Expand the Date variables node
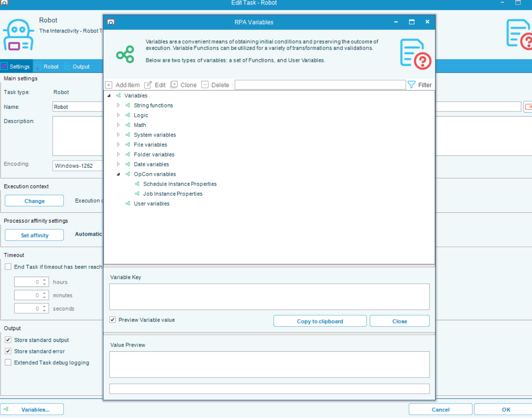Viewport: 532px width, 418px height. [x=118, y=164]
